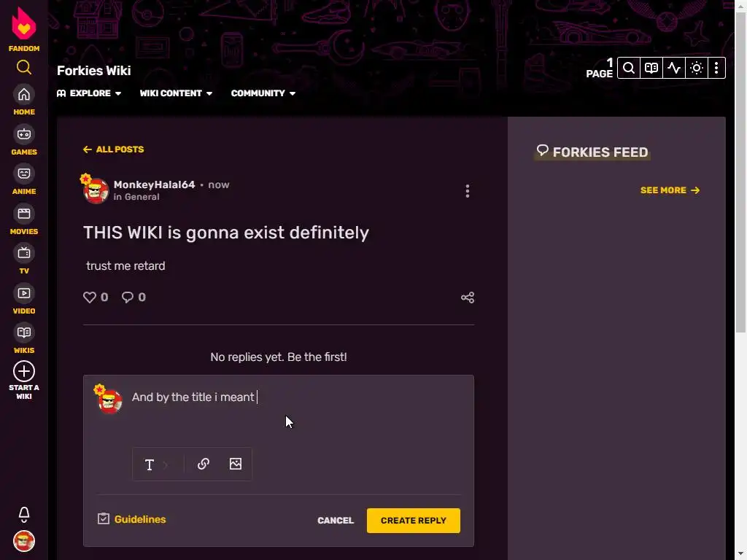Open recent wiki activity icon
The height and width of the screenshot is (560, 747).
click(x=673, y=68)
